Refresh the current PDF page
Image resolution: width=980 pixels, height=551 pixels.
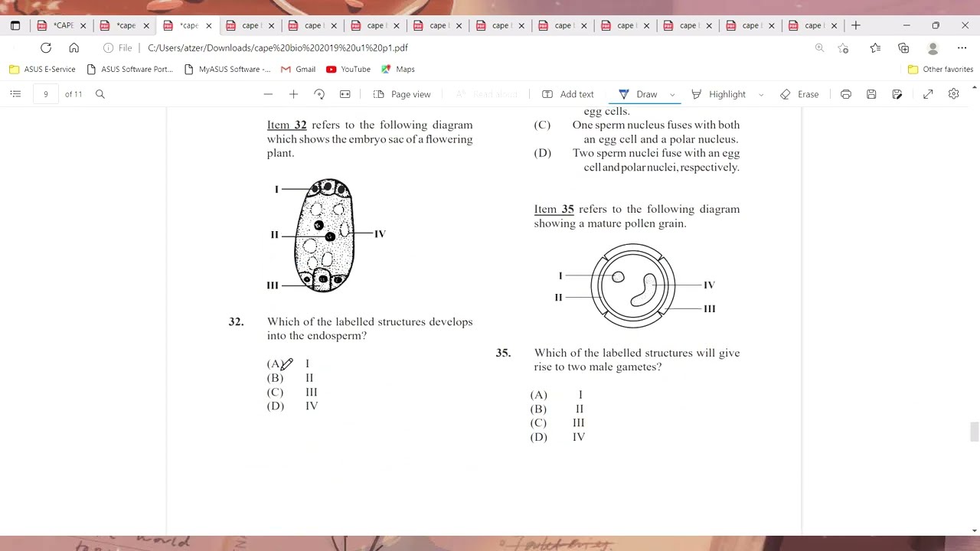pos(46,47)
